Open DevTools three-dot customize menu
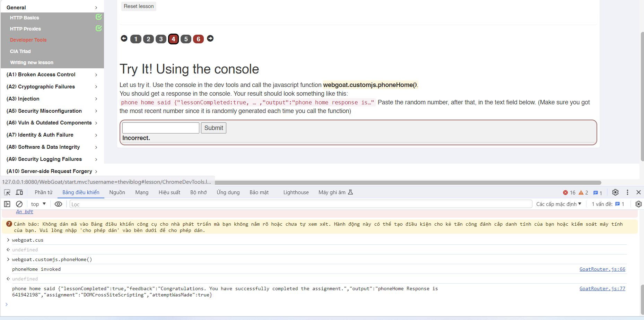The image size is (644, 320). (x=627, y=192)
